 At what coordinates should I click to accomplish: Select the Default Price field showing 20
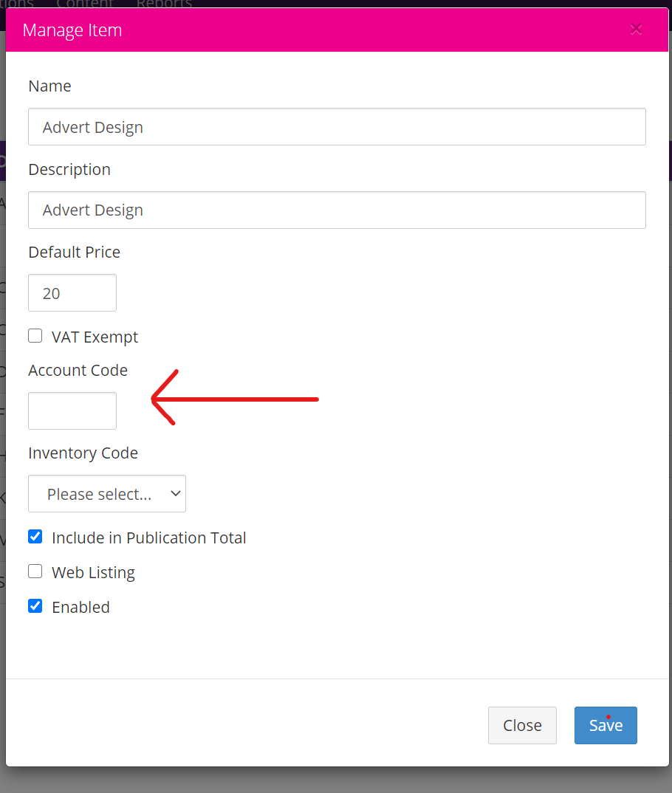click(x=72, y=293)
